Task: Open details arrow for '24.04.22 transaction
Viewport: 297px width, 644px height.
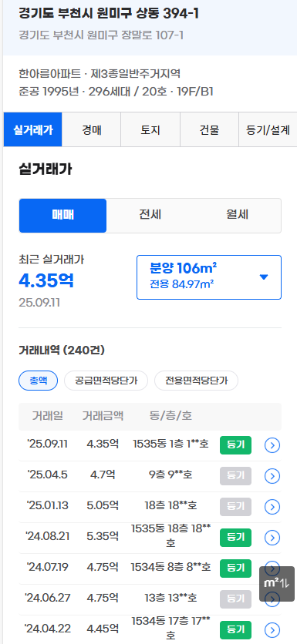Action: [x=272, y=629]
